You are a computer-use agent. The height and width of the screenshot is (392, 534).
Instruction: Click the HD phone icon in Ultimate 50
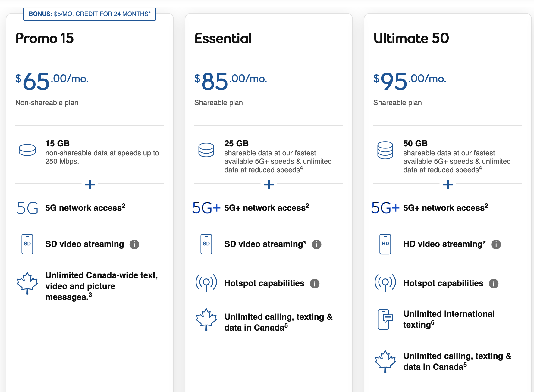385,244
